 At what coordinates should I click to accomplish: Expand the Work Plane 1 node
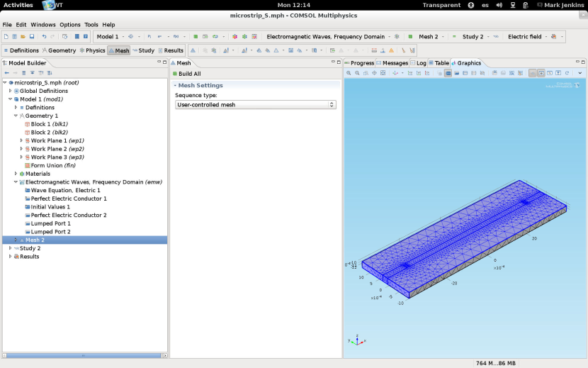click(22, 140)
